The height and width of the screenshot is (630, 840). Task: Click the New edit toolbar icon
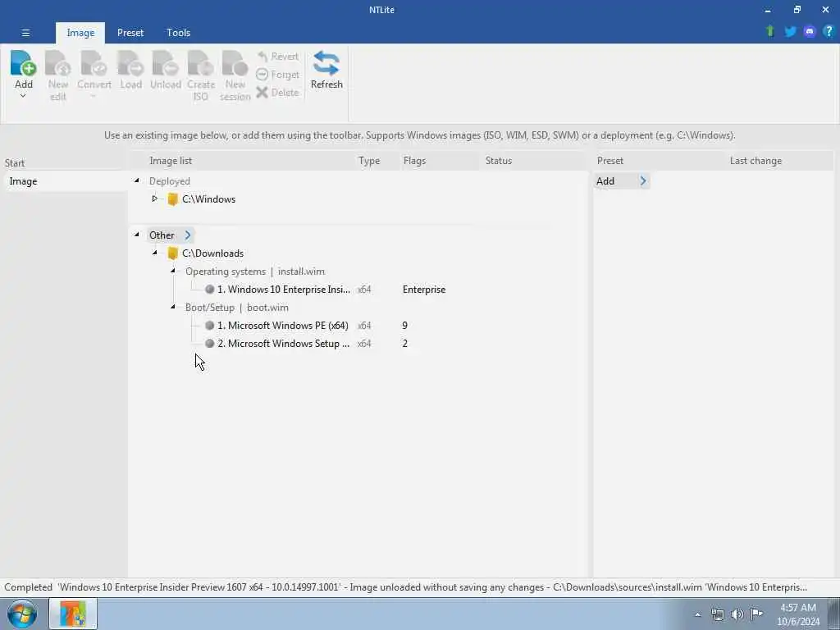[x=58, y=75]
